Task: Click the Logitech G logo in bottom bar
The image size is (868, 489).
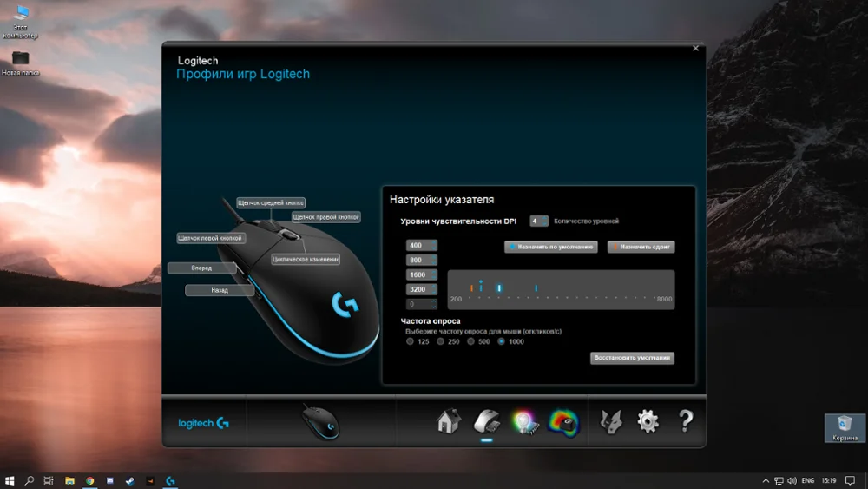Action: [203, 423]
